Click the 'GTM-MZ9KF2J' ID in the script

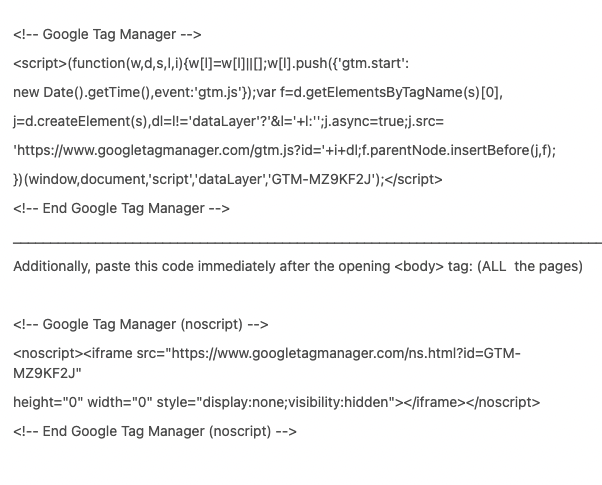tap(321, 179)
